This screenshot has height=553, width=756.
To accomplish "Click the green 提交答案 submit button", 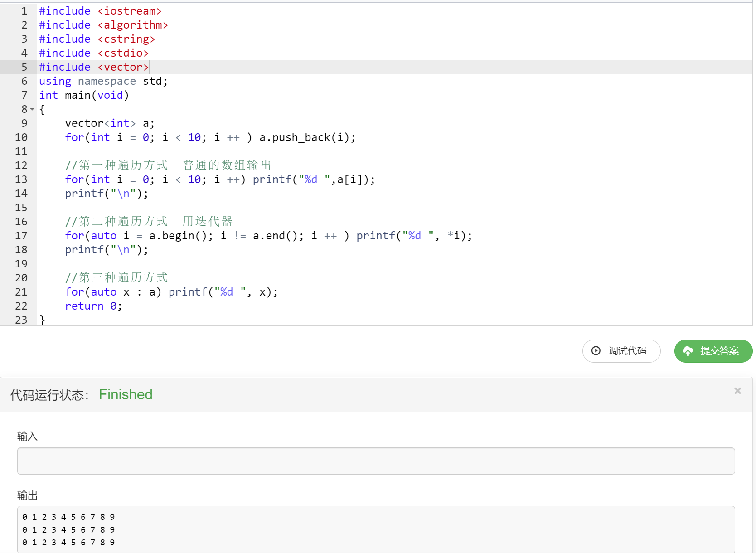I will point(713,351).
